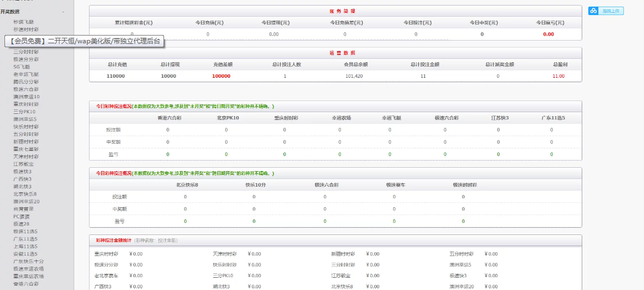Click 极速28 in the sidebar

22,224
